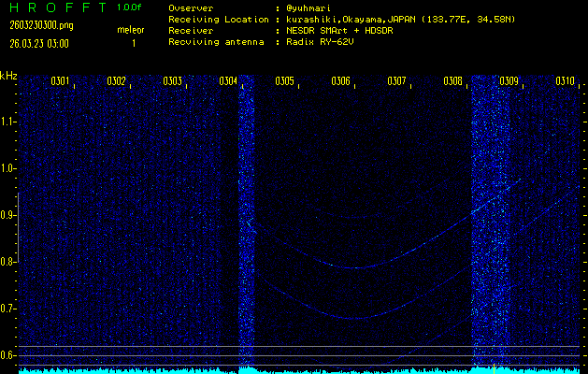Select the 0.7 kHz frequency label
Screen dimensions: 588x374
pos(8,309)
